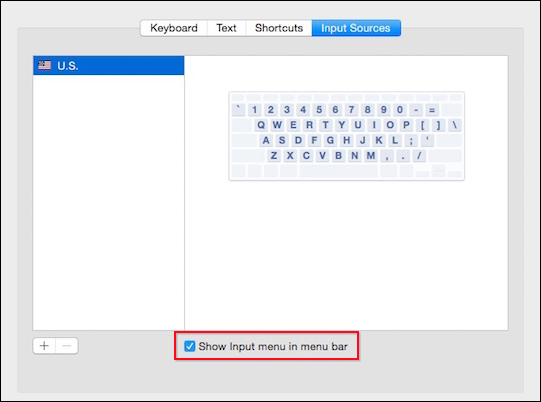Click the backslash key in keyboard preview
The image size is (541, 402).
click(x=455, y=125)
